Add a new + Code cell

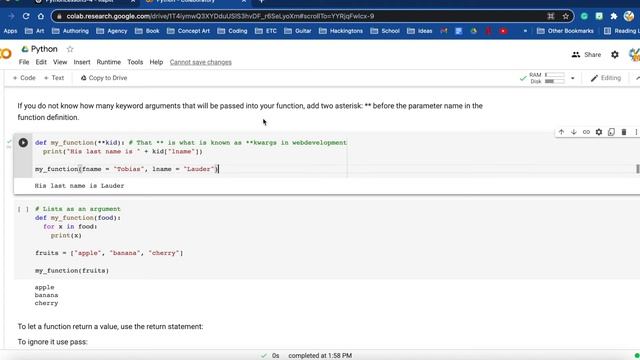24,78
